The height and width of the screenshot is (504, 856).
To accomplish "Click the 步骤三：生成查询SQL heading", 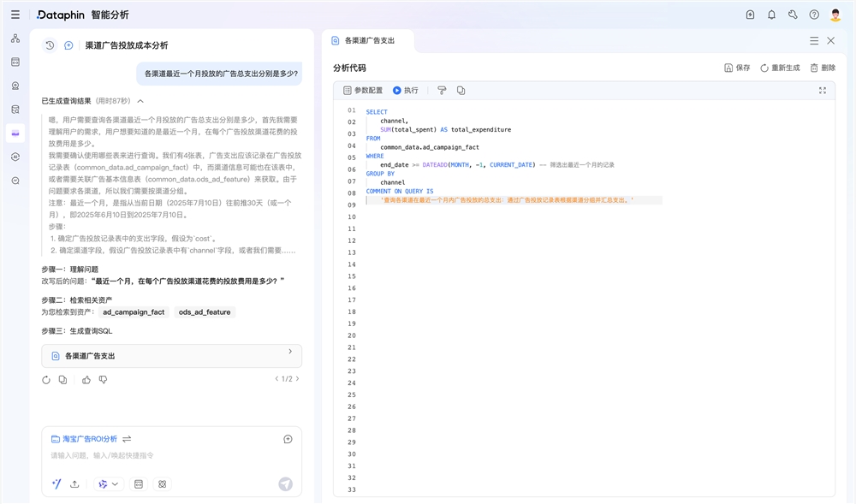I will 77,331.
